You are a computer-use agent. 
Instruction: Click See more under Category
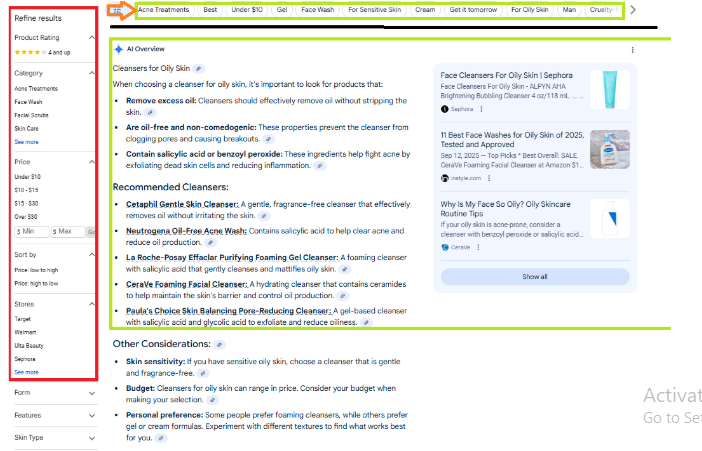tap(26, 142)
